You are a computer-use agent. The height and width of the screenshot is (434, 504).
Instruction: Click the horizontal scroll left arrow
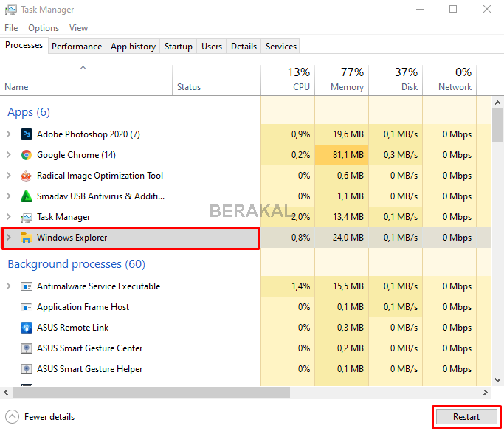tap(6, 392)
